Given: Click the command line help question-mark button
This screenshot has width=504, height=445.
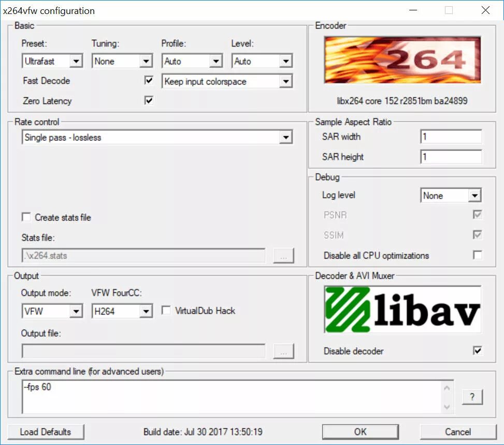Looking at the screenshot, I should [472, 397].
